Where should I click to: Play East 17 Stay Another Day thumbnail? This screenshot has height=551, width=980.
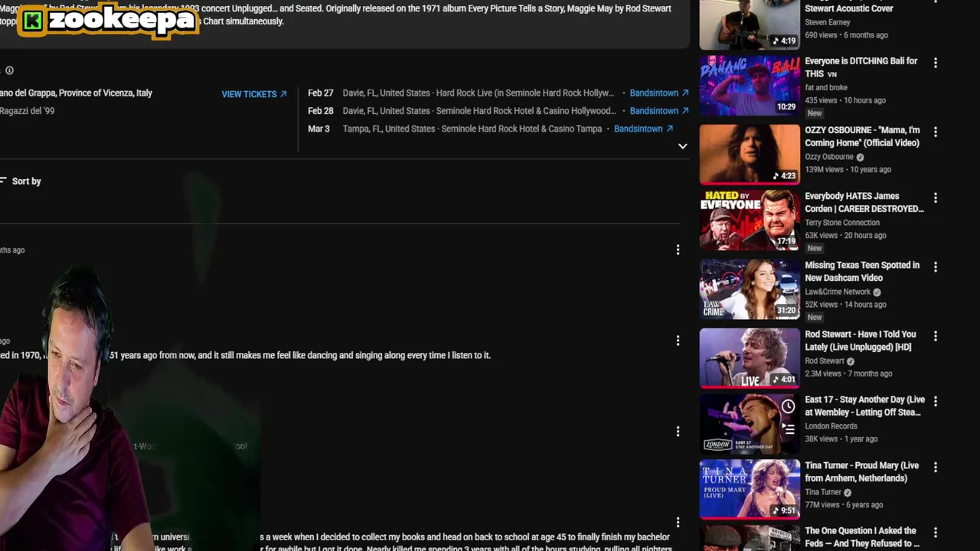750,424
